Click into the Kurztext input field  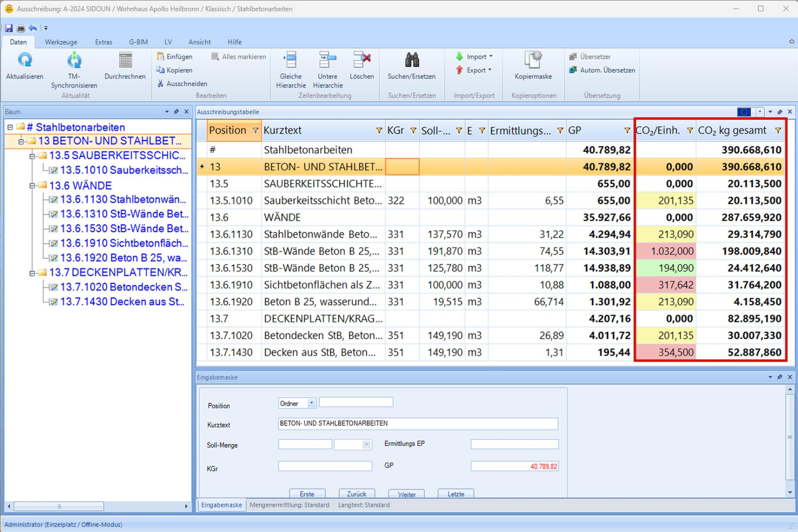click(x=418, y=423)
